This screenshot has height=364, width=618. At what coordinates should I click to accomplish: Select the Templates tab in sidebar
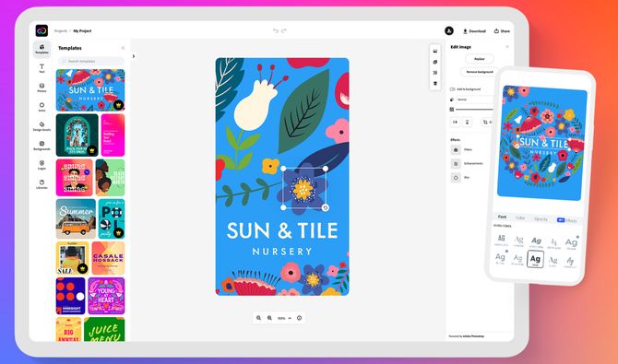[42, 49]
